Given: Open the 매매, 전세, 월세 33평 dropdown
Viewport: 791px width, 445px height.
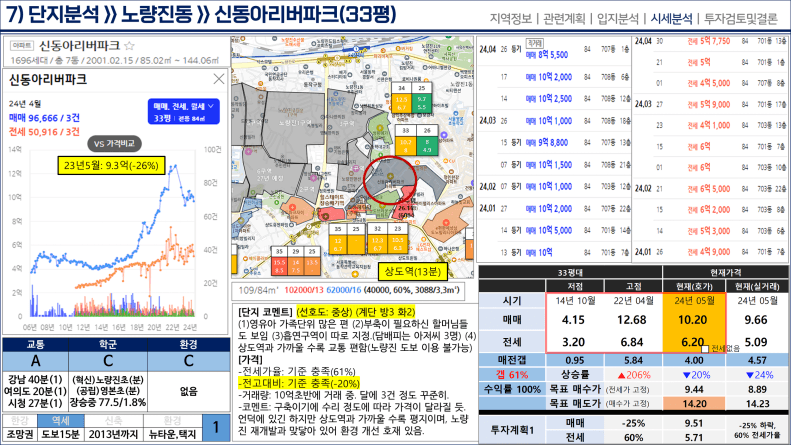Looking at the screenshot, I should 184,112.
